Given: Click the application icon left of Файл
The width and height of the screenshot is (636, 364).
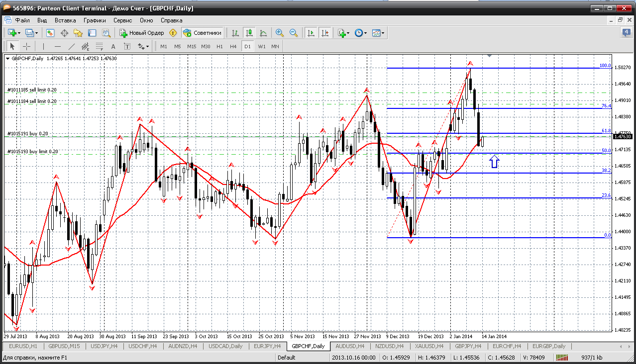Looking at the screenshot, I should [x=7, y=20].
